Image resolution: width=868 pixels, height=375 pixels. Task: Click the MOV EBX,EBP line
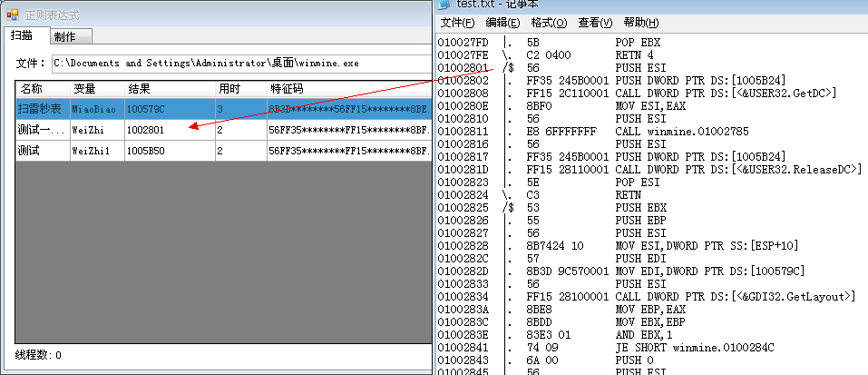click(x=561, y=322)
